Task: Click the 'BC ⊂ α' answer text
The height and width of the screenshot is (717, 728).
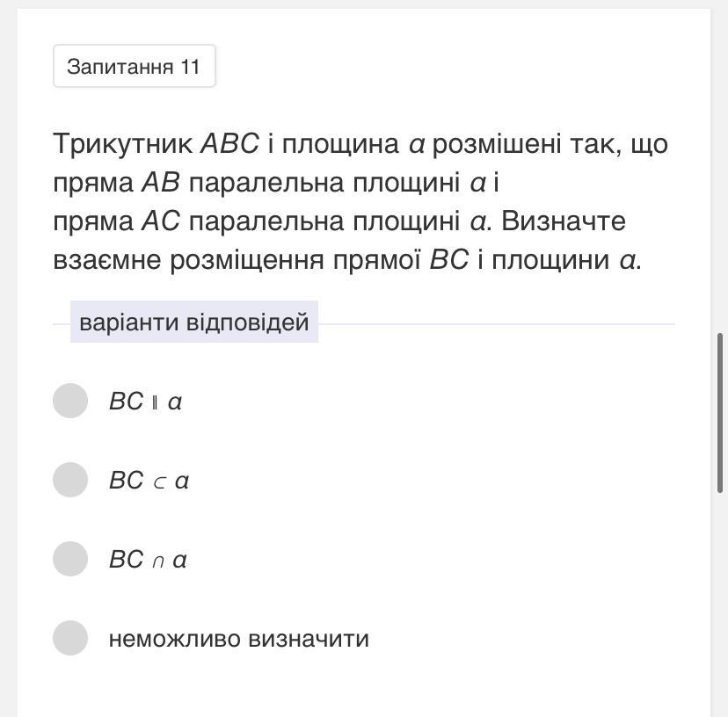Action: tap(149, 481)
